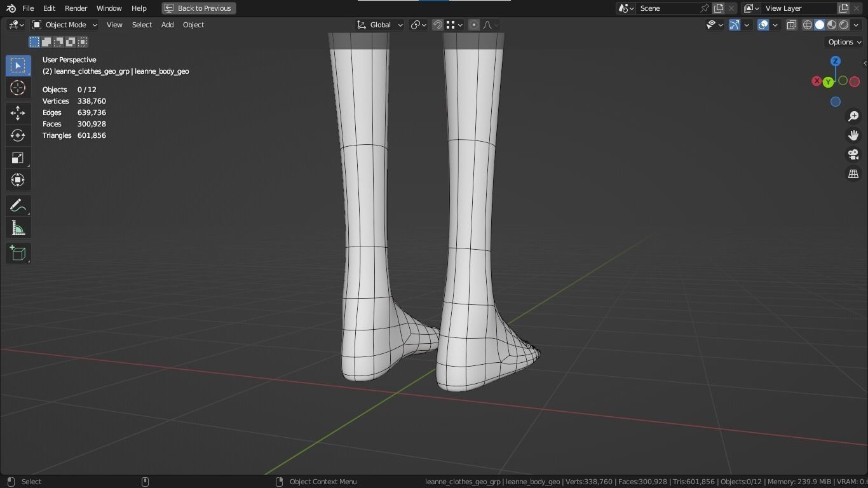This screenshot has width=868, height=488.
Task: Open the Object Mode dropdown
Action: coord(65,25)
